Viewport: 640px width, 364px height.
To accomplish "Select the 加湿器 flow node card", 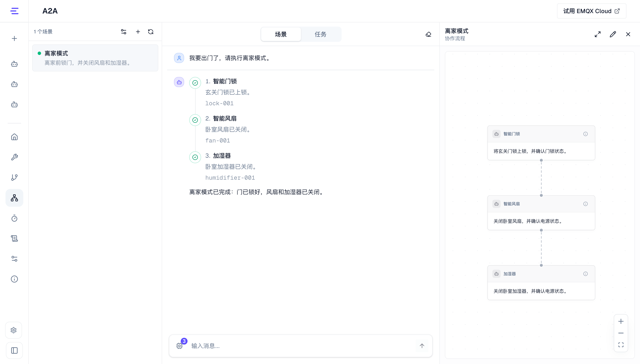I will (541, 283).
